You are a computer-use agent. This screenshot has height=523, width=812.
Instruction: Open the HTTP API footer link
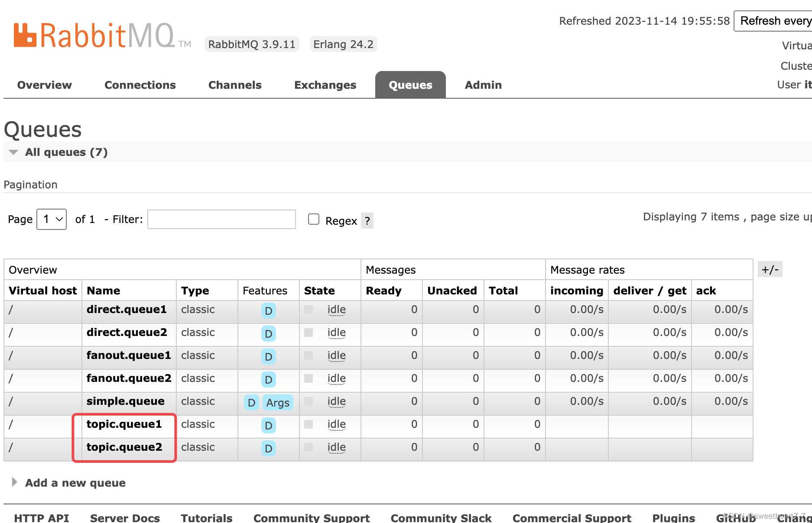coord(42,518)
